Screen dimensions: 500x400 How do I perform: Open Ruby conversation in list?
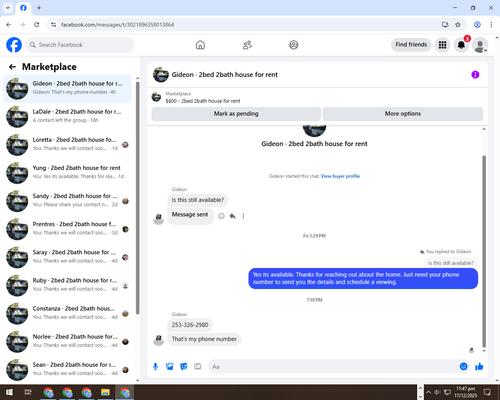[x=67, y=285]
